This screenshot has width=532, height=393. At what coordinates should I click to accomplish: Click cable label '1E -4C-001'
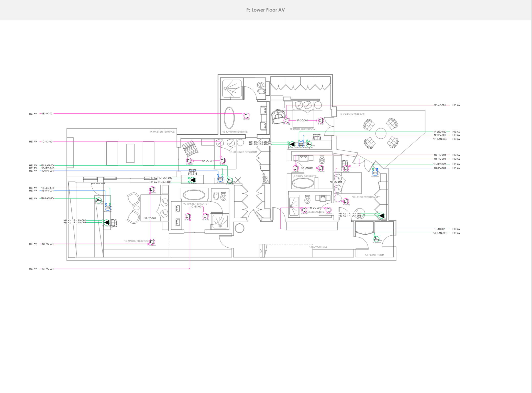tap(48, 114)
